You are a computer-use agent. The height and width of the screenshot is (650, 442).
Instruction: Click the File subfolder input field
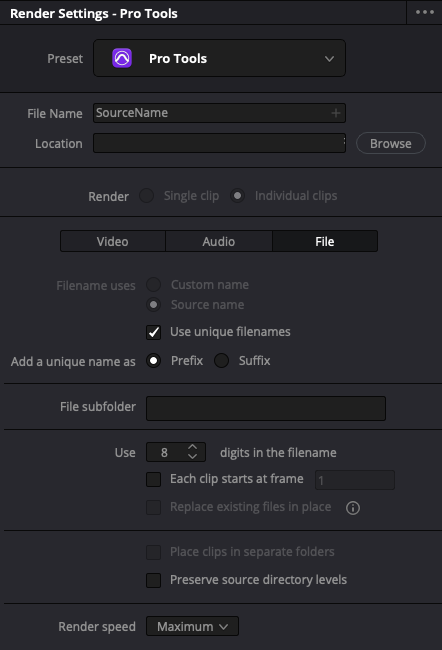coord(266,408)
